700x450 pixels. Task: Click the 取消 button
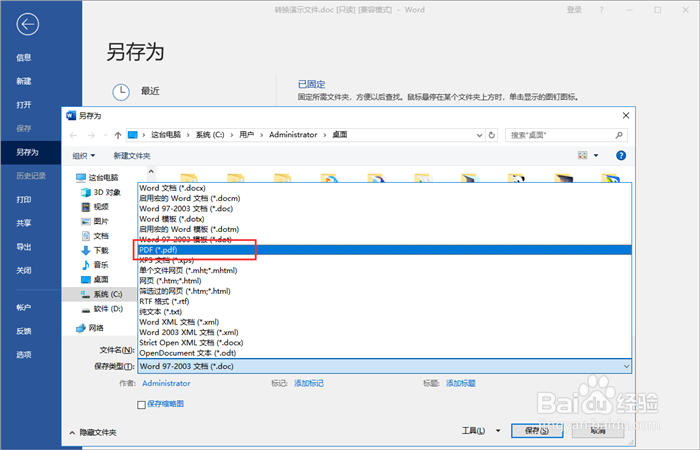pyautogui.click(x=597, y=431)
